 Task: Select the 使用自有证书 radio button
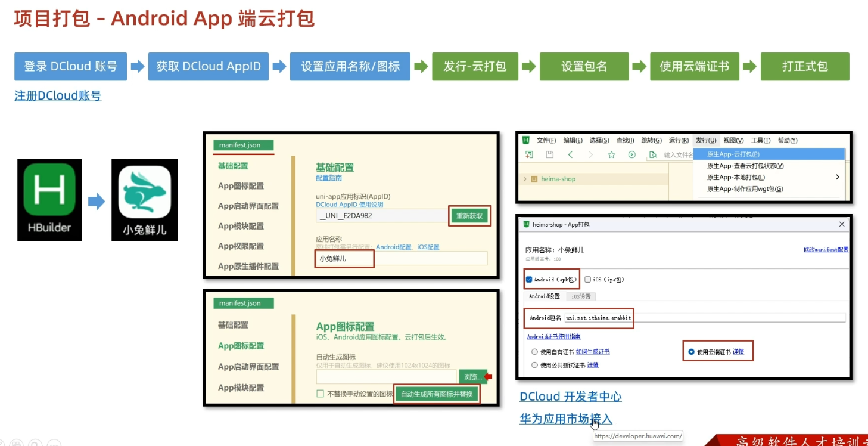(x=534, y=352)
